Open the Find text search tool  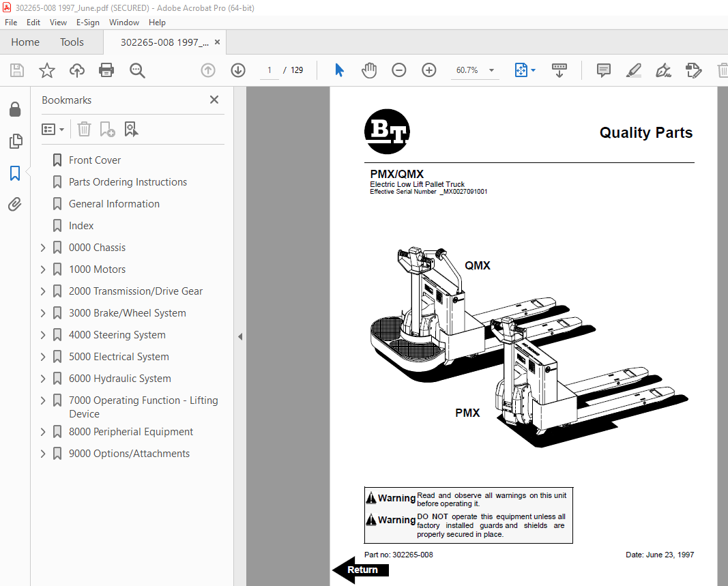click(137, 70)
